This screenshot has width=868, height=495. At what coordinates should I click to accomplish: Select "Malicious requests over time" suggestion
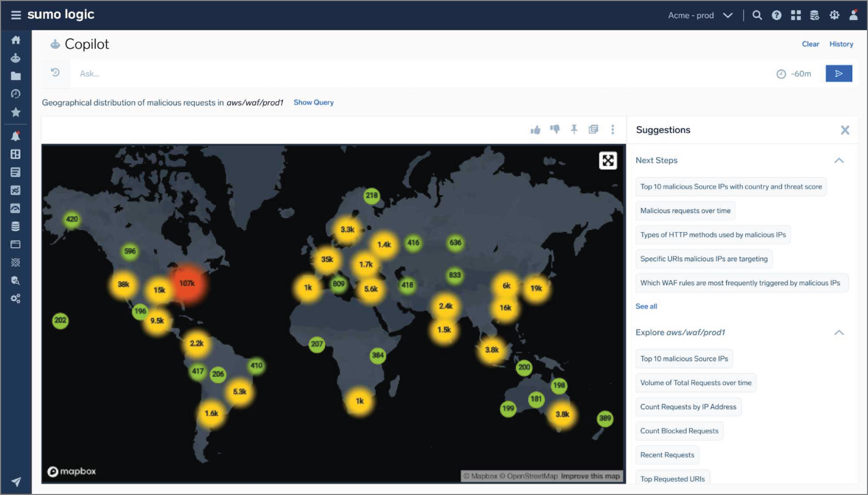point(685,211)
